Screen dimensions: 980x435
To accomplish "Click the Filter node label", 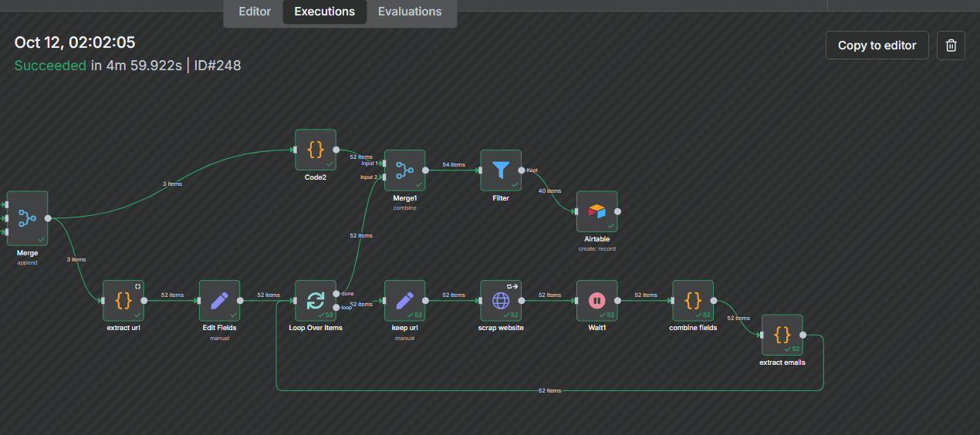I will click(x=501, y=198).
